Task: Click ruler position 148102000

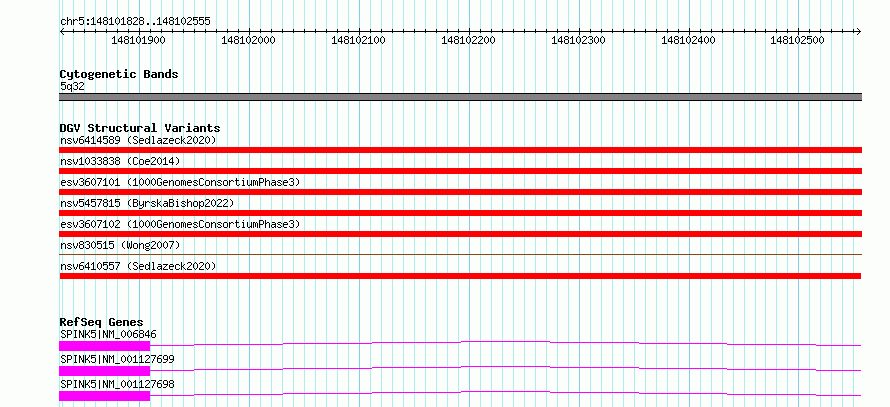Action: pos(248,40)
